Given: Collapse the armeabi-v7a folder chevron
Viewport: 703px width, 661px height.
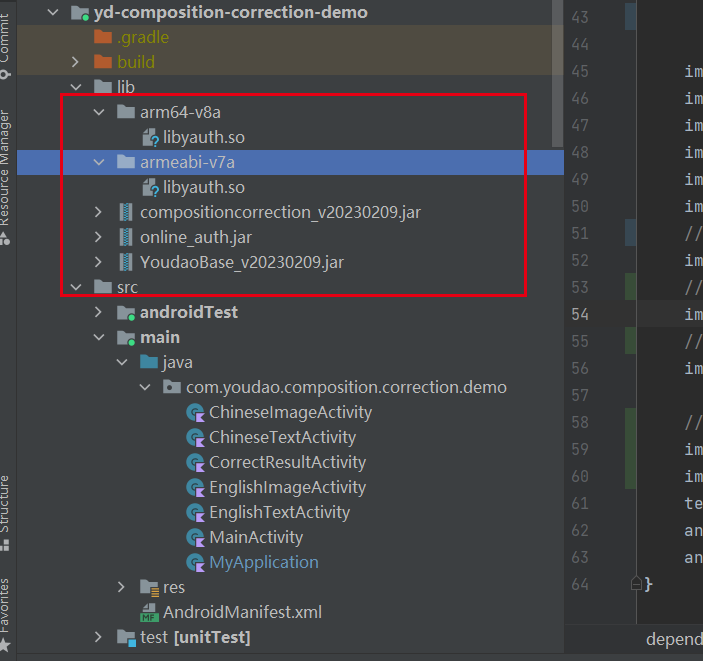Looking at the screenshot, I should click(x=98, y=162).
